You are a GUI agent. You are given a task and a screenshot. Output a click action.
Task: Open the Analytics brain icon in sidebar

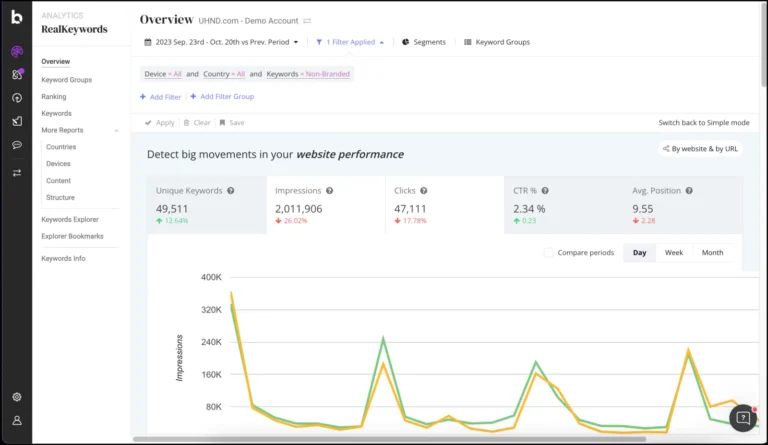pos(17,51)
